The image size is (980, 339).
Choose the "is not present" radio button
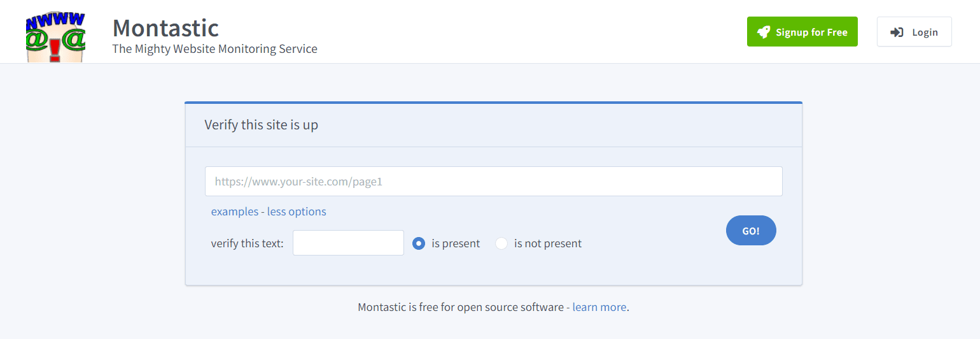[x=501, y=243]
